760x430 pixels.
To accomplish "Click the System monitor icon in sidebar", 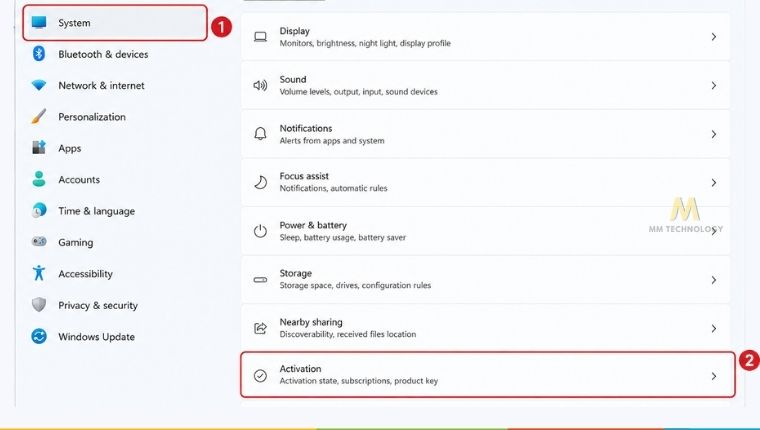I will pyautogui.click(x=39, y=22).
